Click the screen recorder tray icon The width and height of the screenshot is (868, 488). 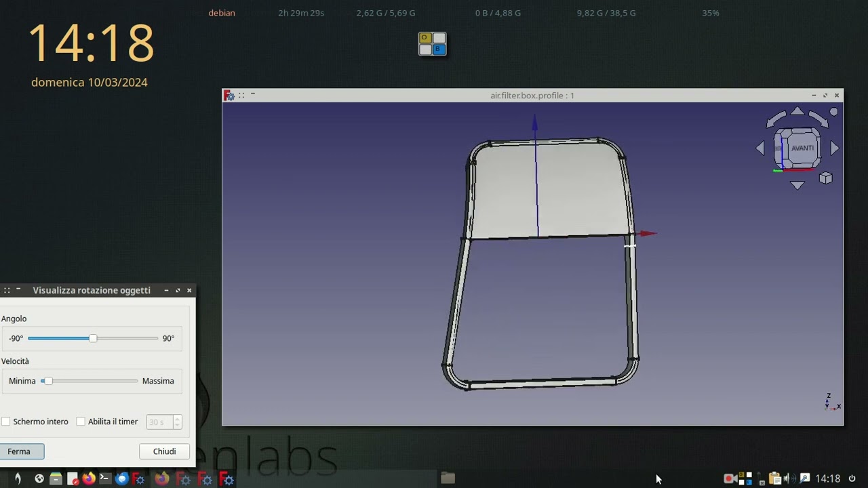coord(730,479)
